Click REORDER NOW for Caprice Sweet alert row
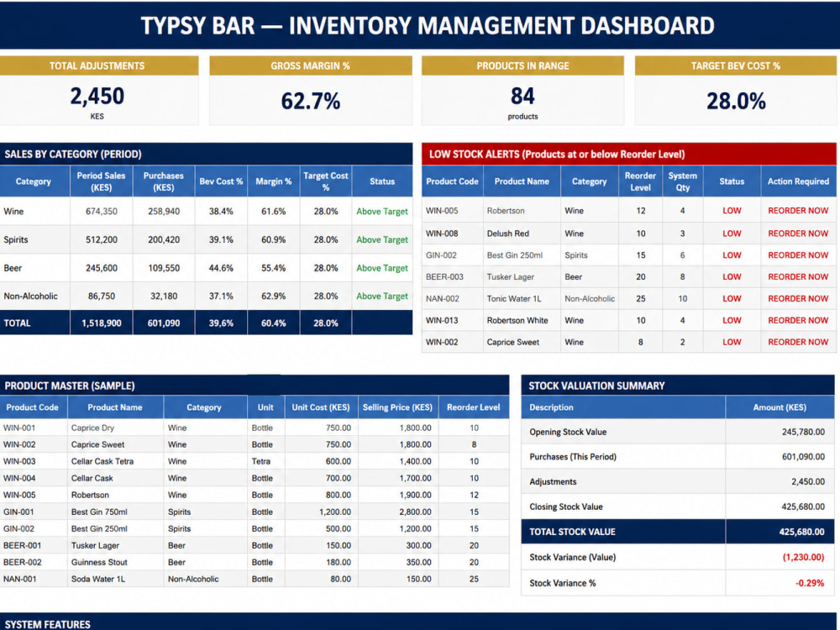This screenshot has height=630, width=840. coord(798,342)
